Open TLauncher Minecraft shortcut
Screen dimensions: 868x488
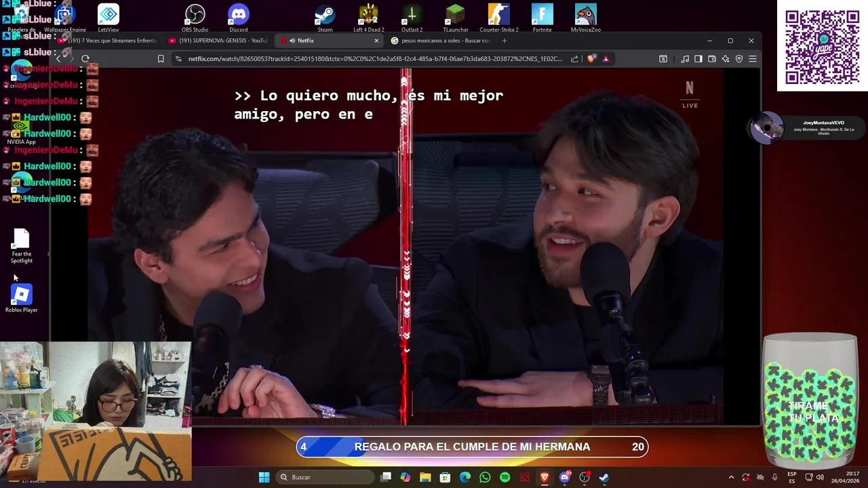tap(456, 18)
